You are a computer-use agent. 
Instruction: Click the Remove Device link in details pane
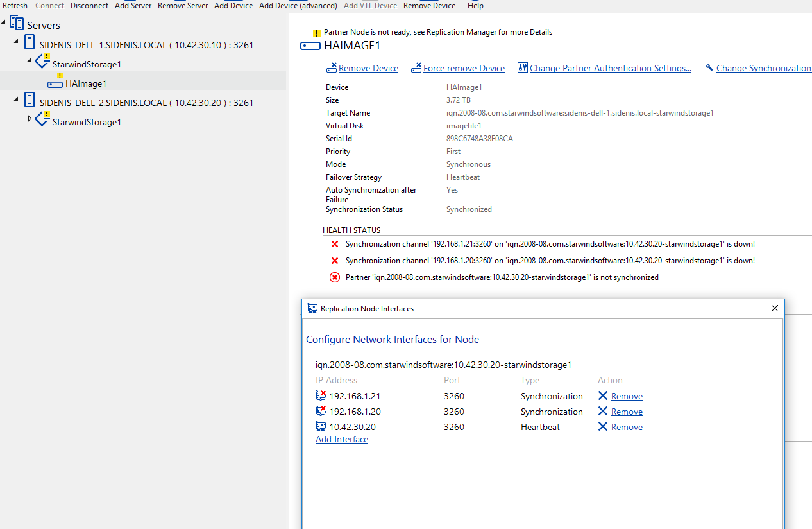[x=368, y=68]
